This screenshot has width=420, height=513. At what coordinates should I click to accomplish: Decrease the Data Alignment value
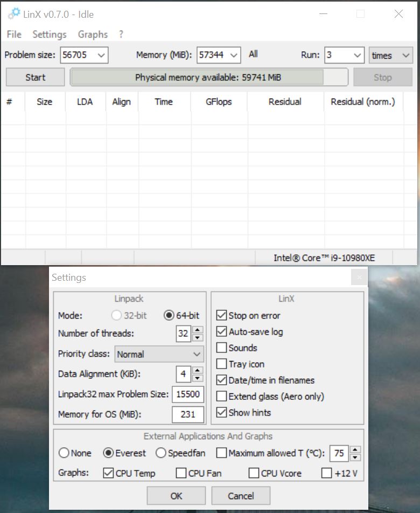click(x=198, y=378)
